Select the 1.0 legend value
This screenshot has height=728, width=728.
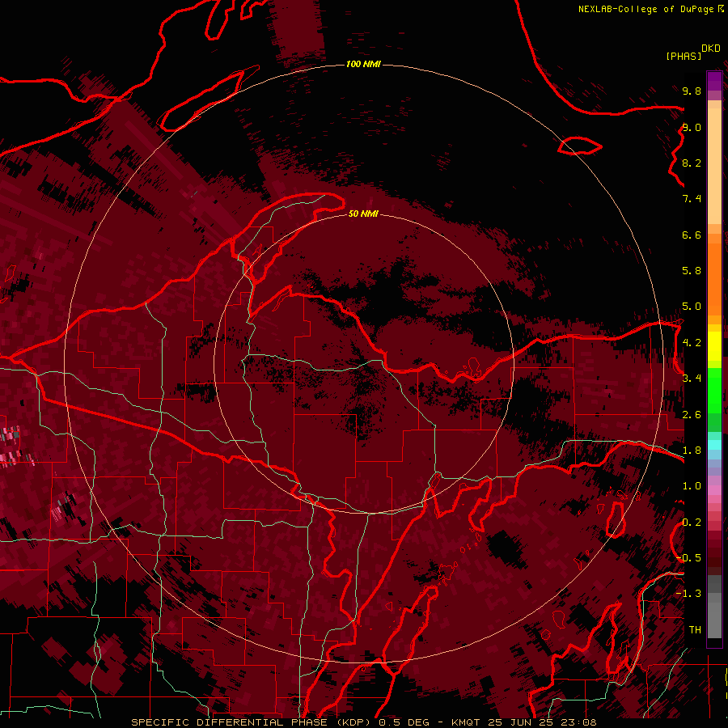(x=692, y=486)
